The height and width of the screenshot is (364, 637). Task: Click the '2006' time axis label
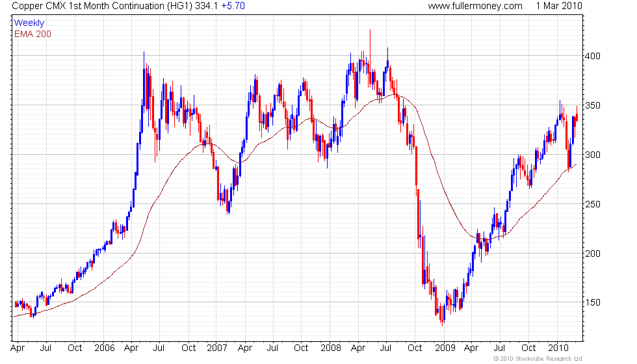(x=105, y=348)
